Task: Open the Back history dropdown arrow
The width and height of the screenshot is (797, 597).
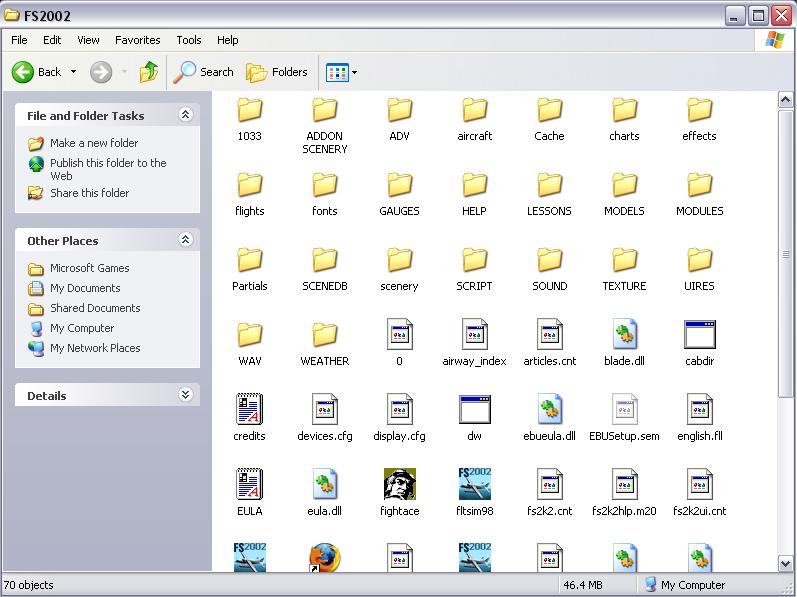Action: (73, 72)
